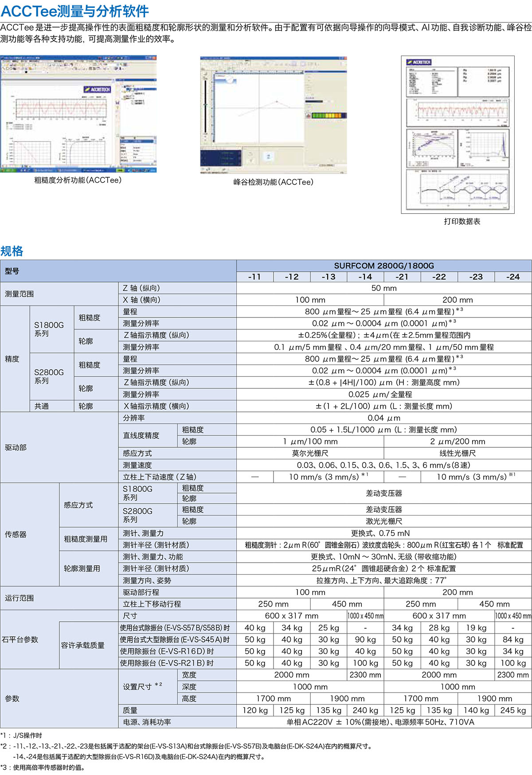Select the "120 kg" mass cell
Viewport: 532px width, 775px height.
click(255, 710)
